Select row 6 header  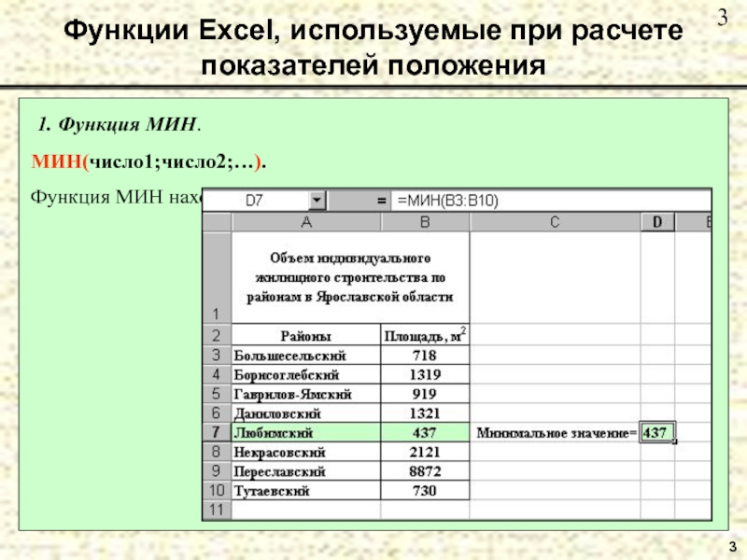tap(217, 413)
